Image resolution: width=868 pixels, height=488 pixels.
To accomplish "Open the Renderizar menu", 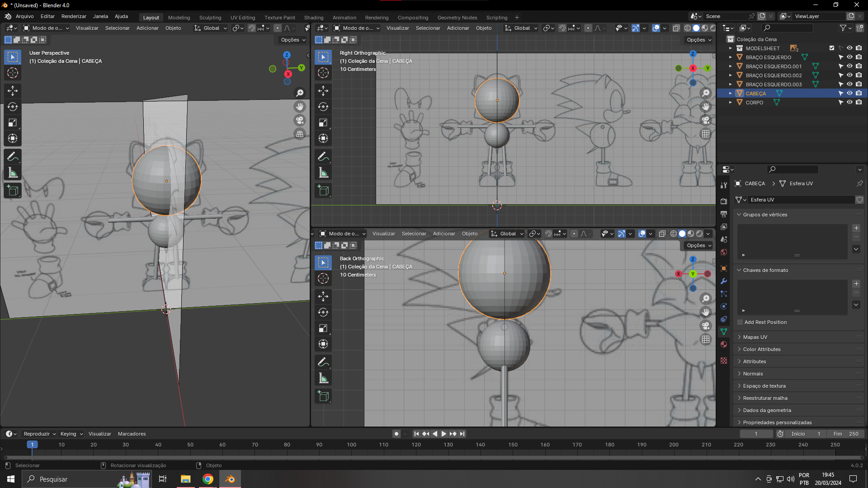I will 74,16.
